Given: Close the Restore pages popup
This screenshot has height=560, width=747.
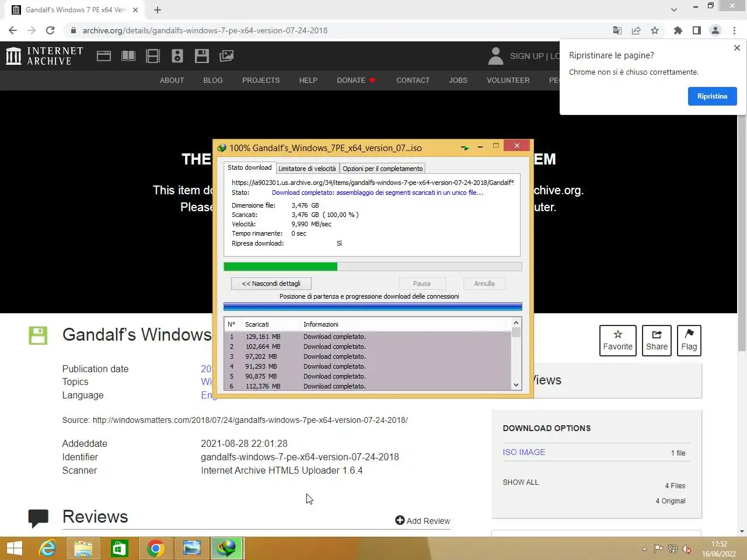Looking at the screenshot, I should 736,48.
